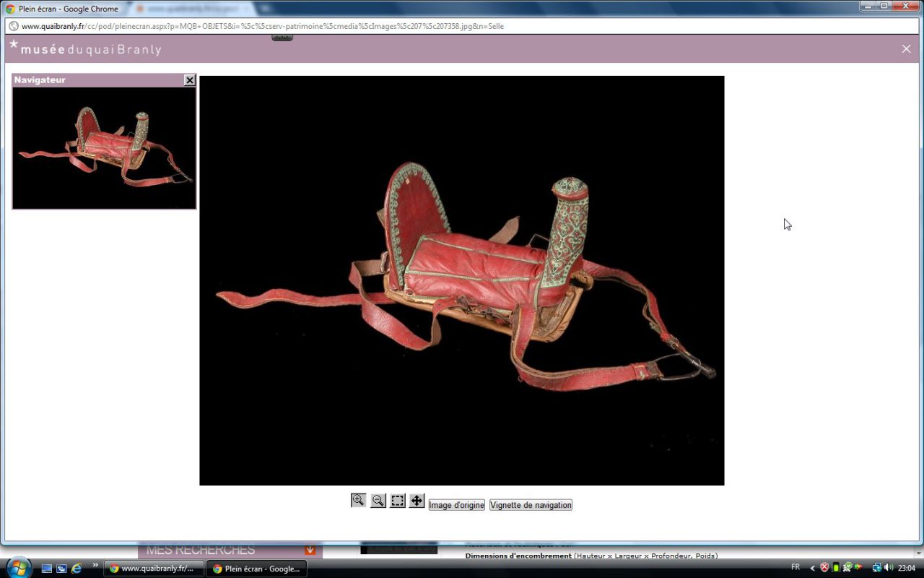Click the saddle thumbnail in Navigateur
The width and height of the screenshot is (924, 578).
pyautogui.click(x=104, y=148)
